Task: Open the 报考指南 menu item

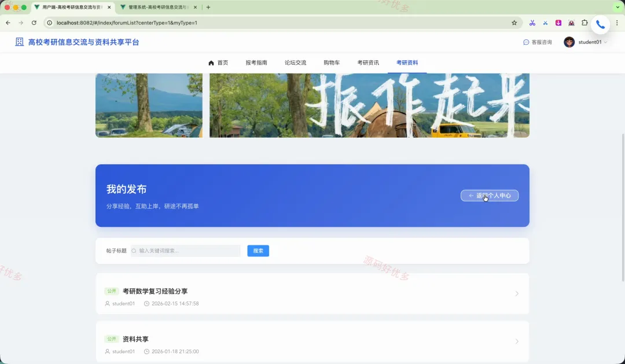Action: (256, 62)
